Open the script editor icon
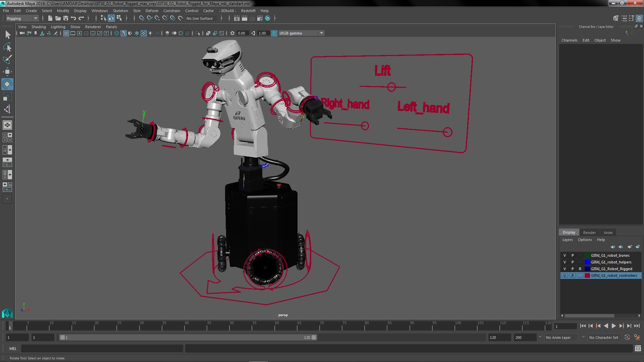 (x=638, y=349)
